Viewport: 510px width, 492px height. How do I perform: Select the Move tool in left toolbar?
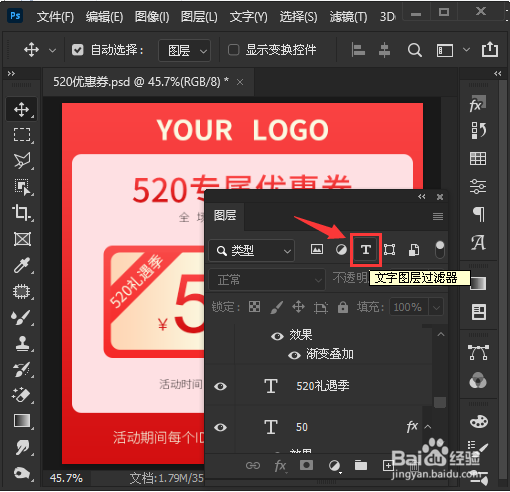click(21, 109)
